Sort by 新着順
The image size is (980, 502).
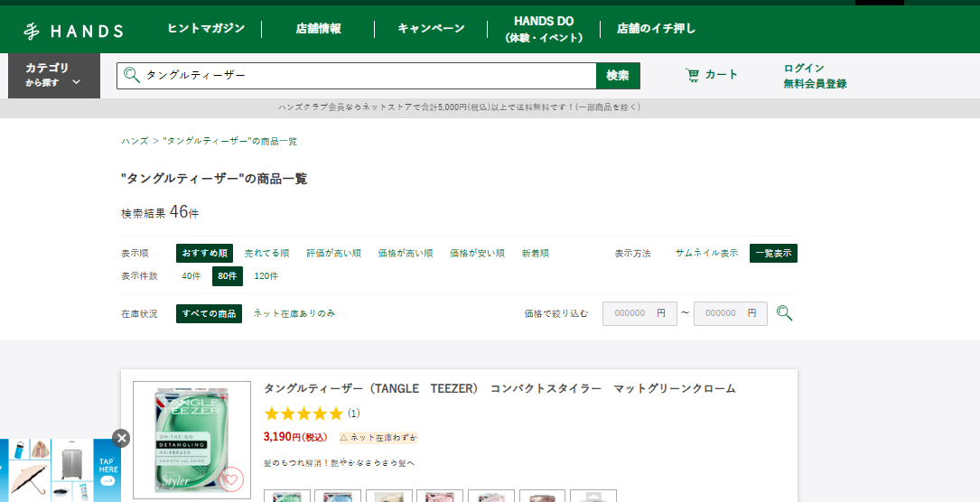[536, 254]
